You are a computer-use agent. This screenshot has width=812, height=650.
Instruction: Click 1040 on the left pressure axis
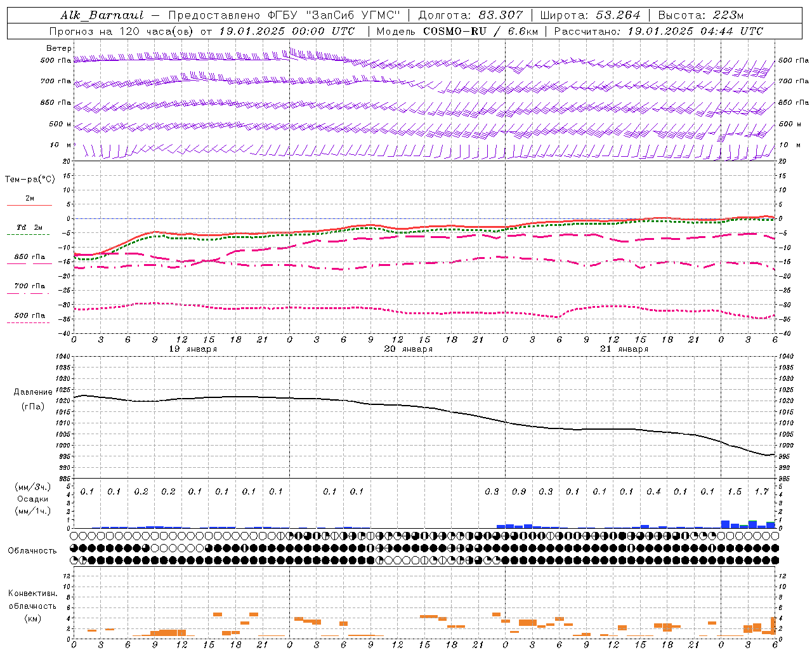[x=63, y=357]
